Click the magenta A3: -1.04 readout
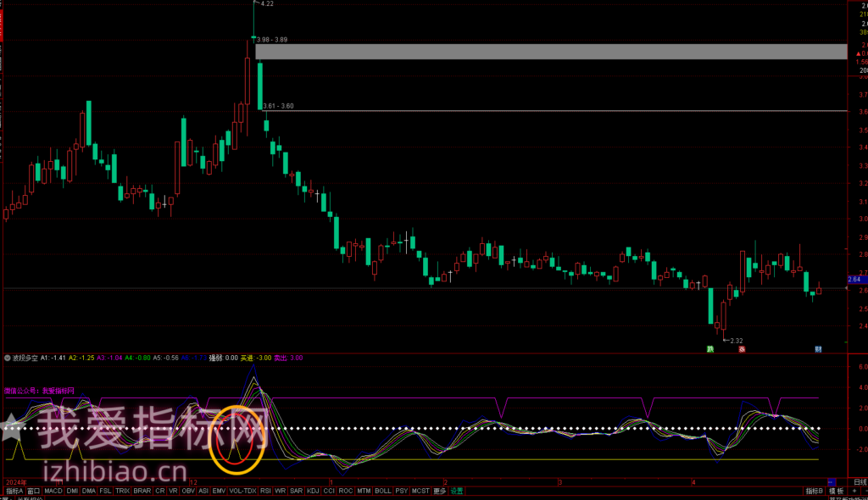868x500 pixels. pos(109,358)
